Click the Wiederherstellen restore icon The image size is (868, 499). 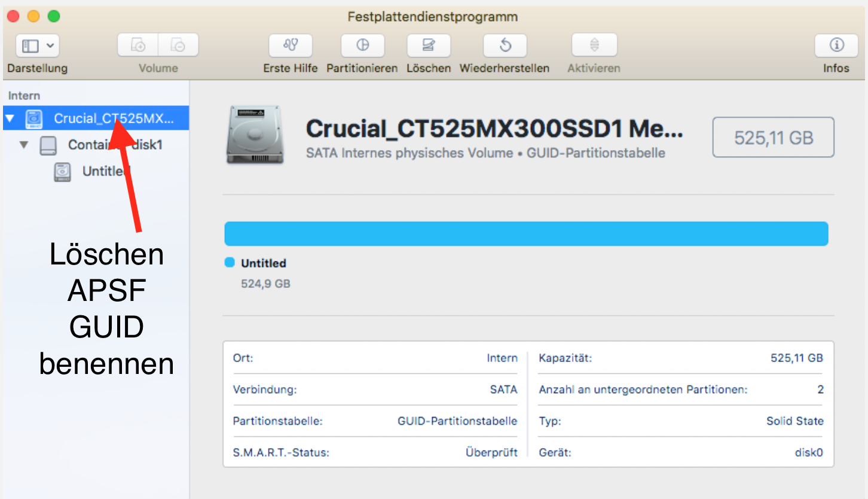tap(505, 45)
